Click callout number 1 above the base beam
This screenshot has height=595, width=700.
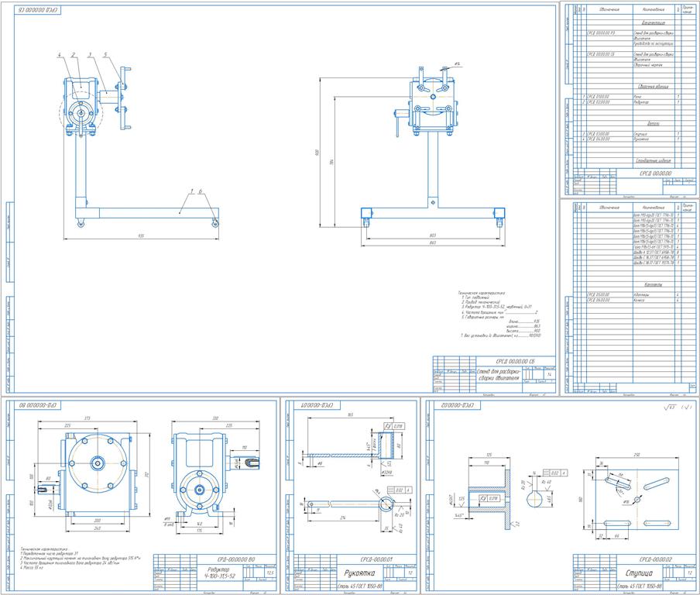pos(191,191)
